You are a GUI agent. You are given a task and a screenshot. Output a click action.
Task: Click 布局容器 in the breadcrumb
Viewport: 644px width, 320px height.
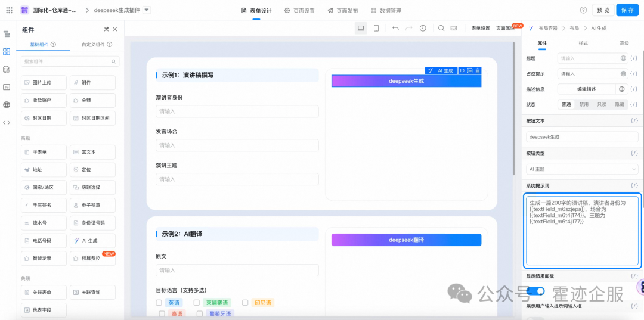click(549, 29)
